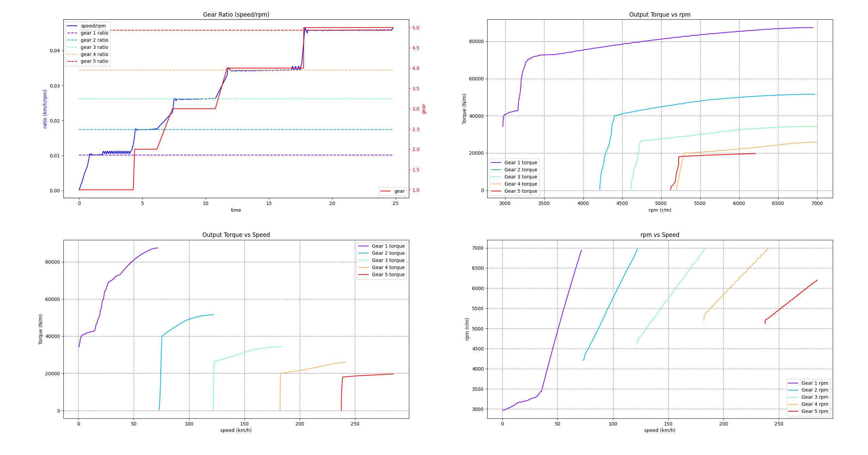The height and width of the screenshot is (455, 868).
Task: Click 'Torque (N/m)' y-axis label of Torque vs rpm plot
Action: pyautogui.click(x=464, y=109)
